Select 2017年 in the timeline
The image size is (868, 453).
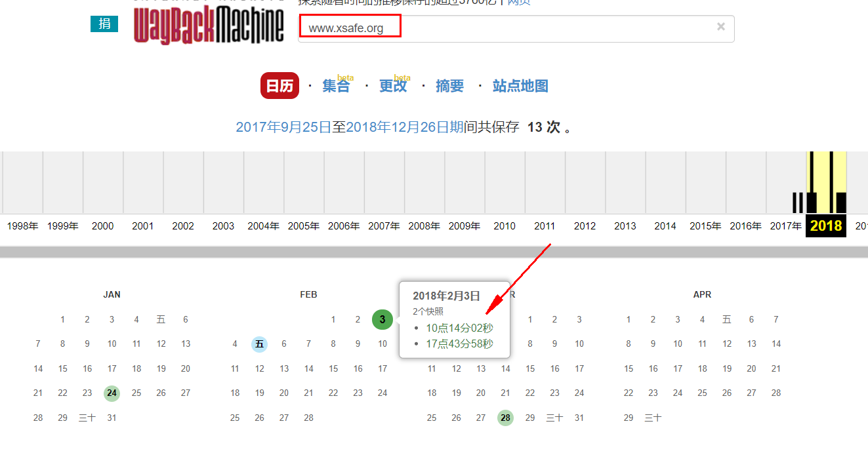786,226
